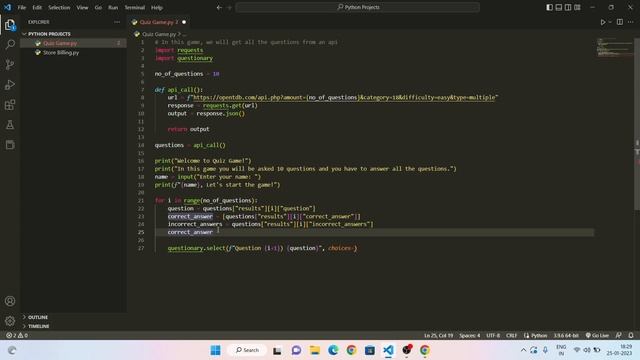Expand the TIMELINE section
Screen dimensions: 640x360
coord(38,326)
